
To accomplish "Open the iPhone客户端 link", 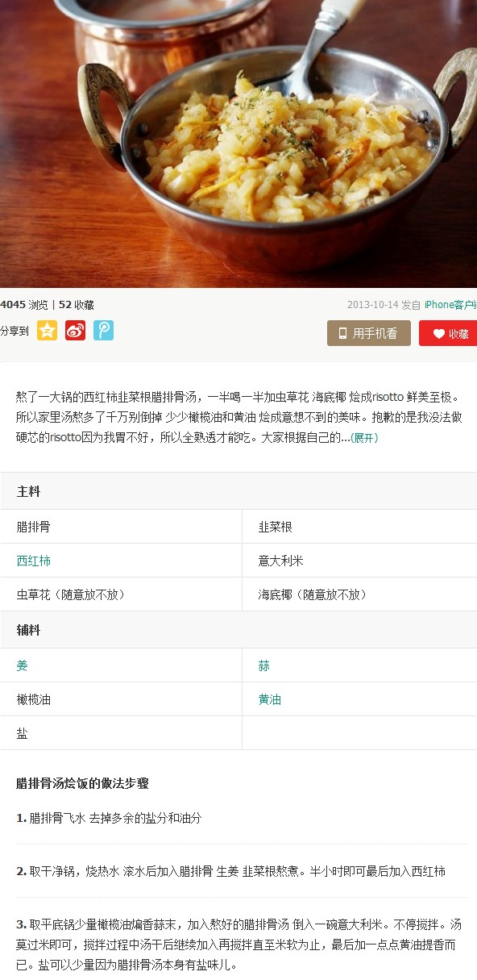I will pos(450,305).
